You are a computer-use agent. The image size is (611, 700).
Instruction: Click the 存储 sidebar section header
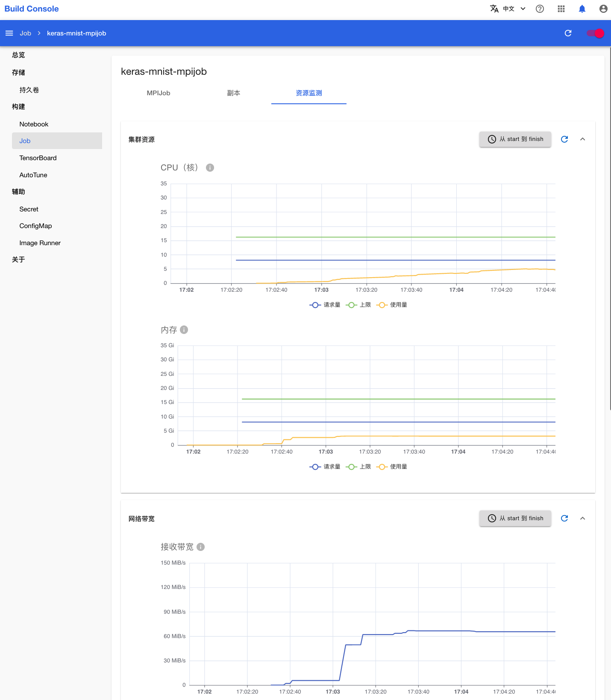[18, 73]
